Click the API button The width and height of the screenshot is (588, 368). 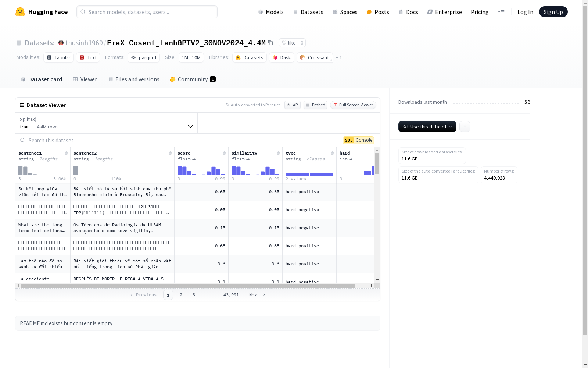[293, 105]
